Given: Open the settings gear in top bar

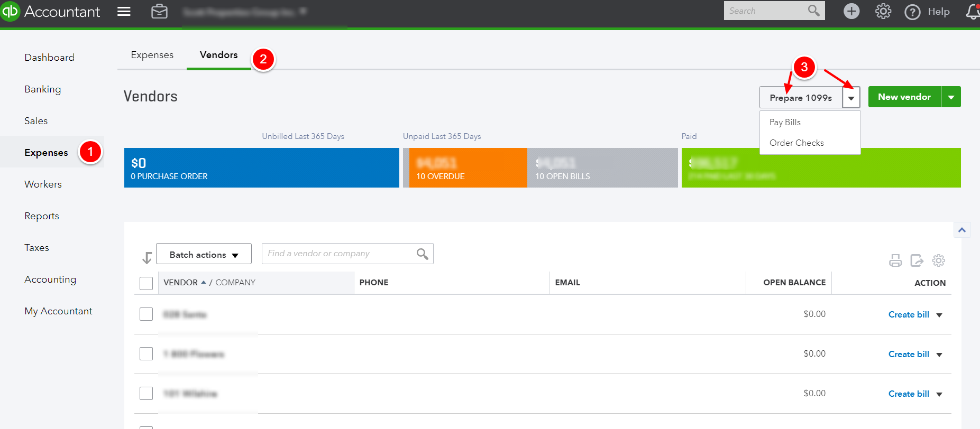Looking at the screenshot, I should [x=883, y=11].
